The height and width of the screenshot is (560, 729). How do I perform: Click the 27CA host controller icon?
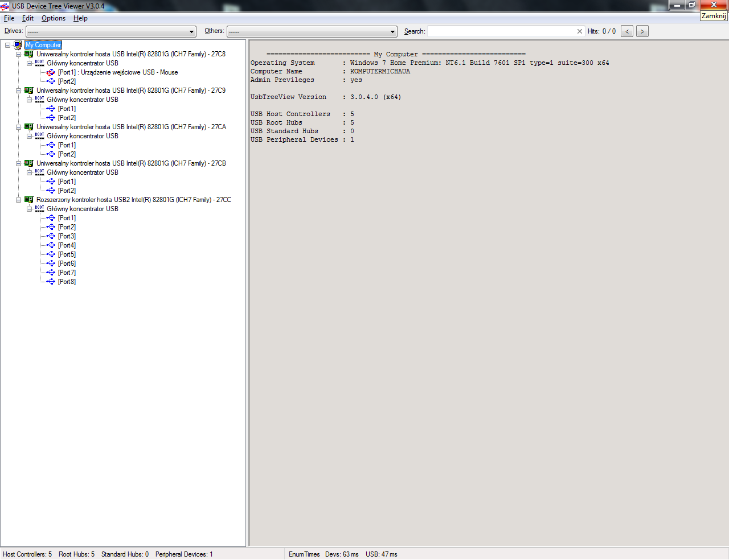tap(29, 127)
